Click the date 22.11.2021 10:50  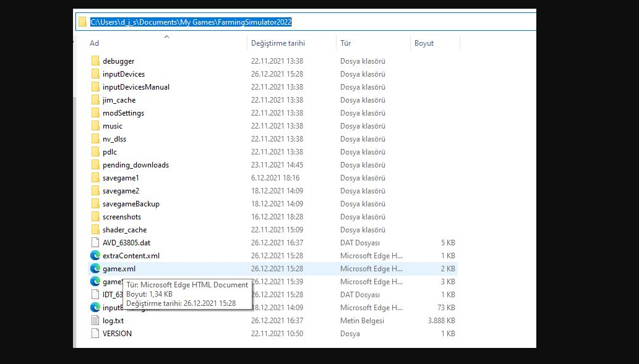coord(277,334)
